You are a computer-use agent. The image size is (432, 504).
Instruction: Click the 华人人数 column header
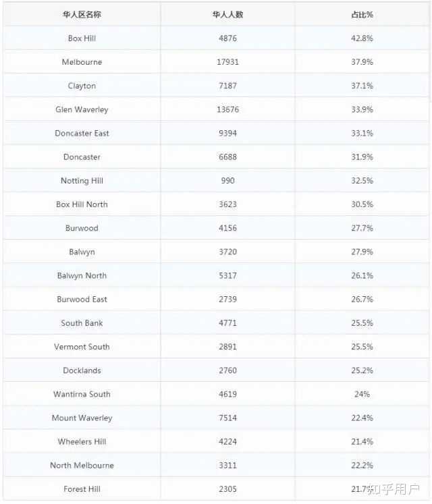click(x=227, y=14)
